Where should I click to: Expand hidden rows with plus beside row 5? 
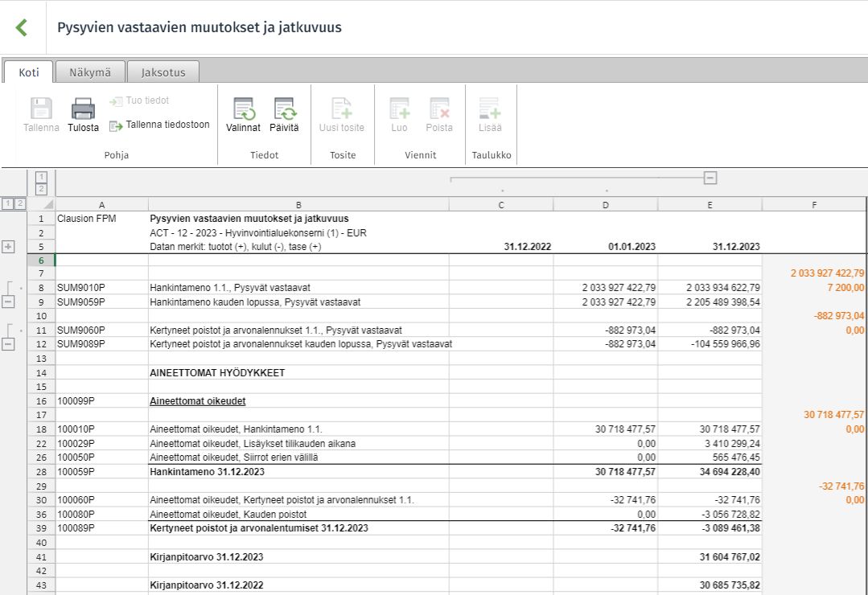(8, 247)
